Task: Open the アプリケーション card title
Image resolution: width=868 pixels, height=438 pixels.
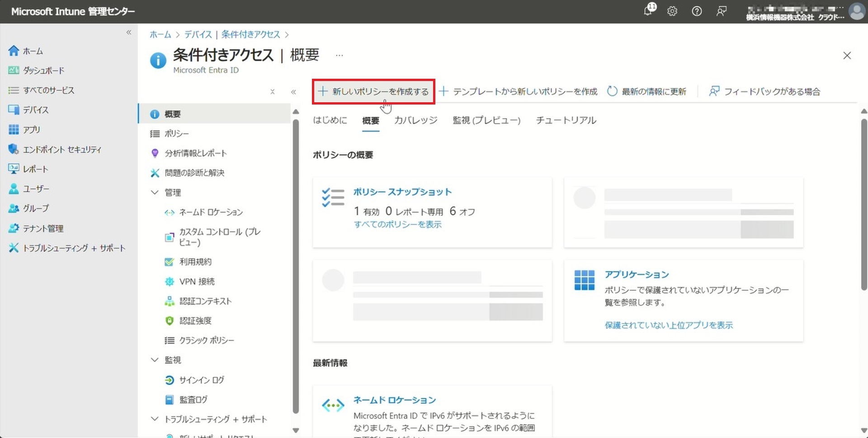Action: pos(637,275)
